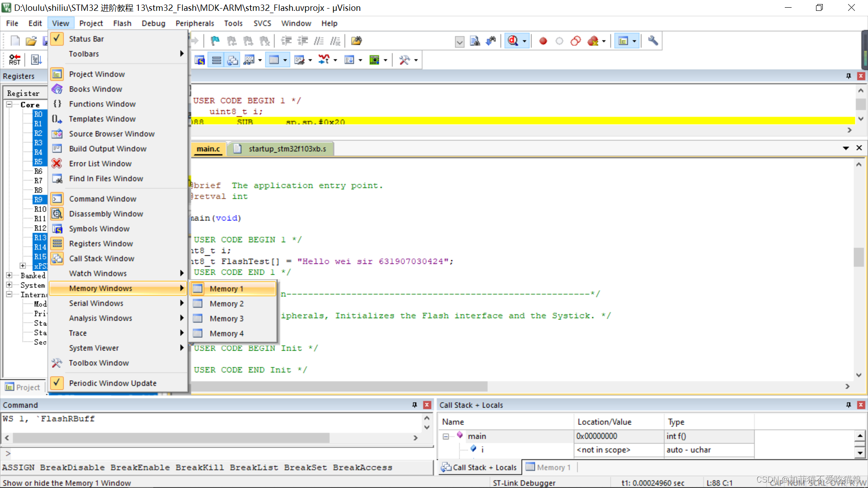
Task: Open the Call Stack Window
Action: (x=101, y=258)
